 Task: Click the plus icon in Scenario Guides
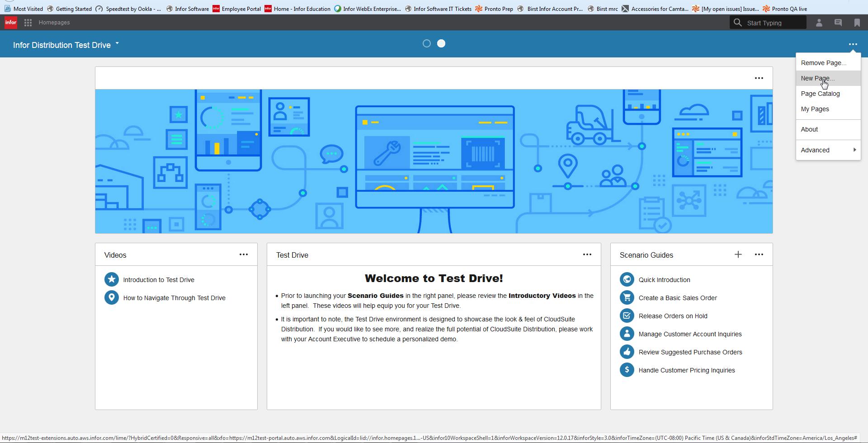[x=738, y=255]
